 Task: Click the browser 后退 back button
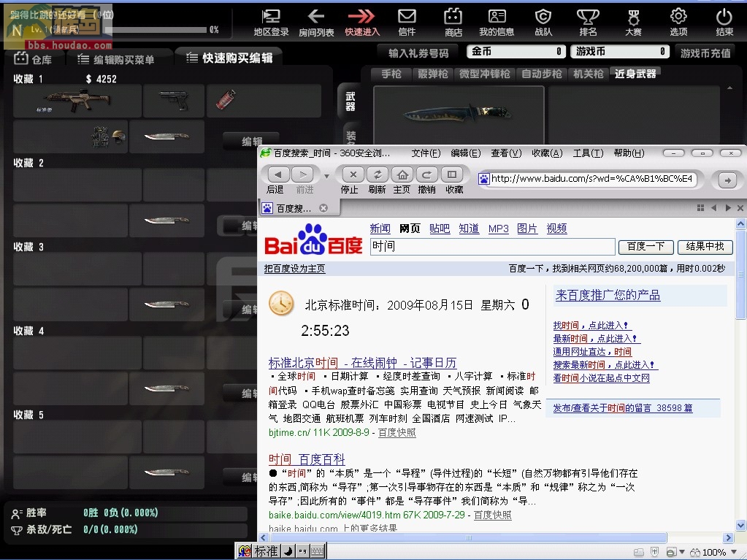pyautogui.click(x=277, y=174)
